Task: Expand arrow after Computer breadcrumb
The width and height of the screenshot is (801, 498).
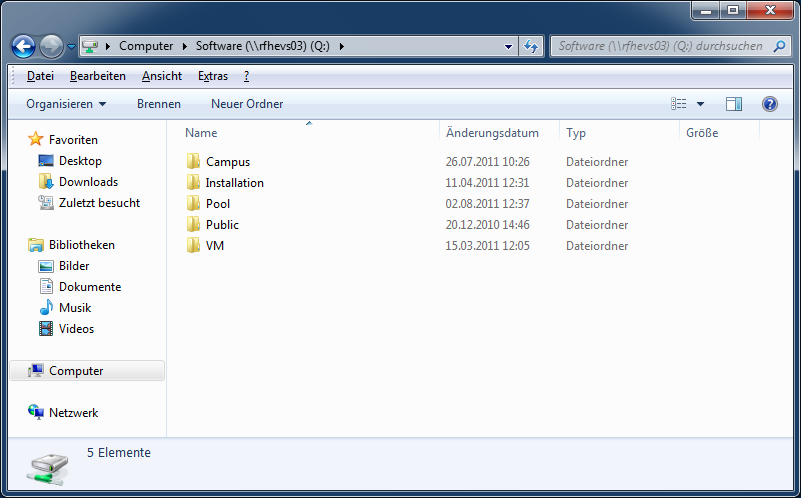Action: (x=184, y=46)
